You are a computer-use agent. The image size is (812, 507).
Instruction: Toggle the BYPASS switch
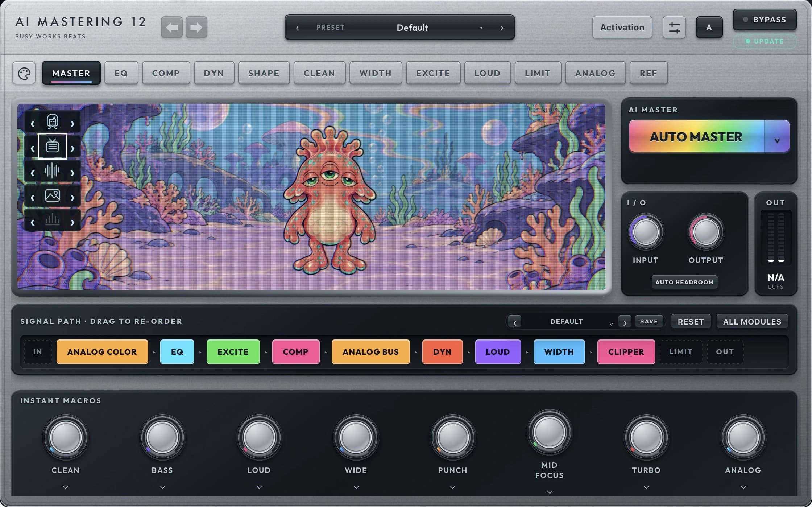[765, 20]
